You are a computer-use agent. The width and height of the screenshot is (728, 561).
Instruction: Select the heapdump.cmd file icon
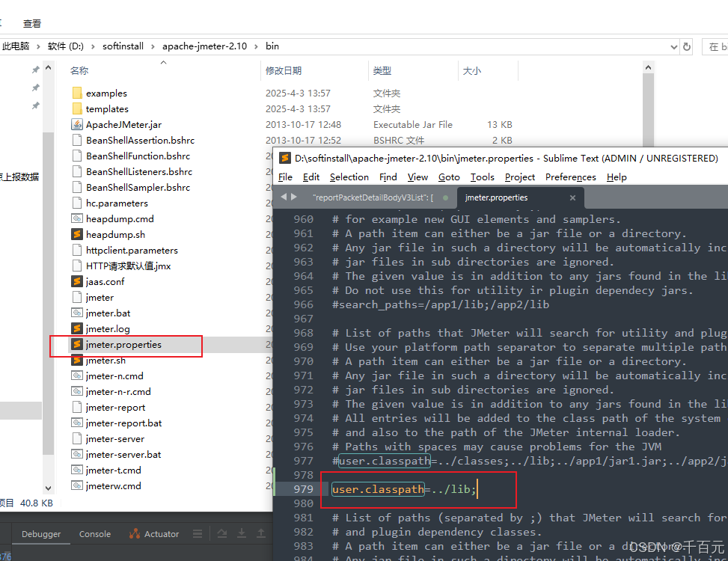[77, 218]
